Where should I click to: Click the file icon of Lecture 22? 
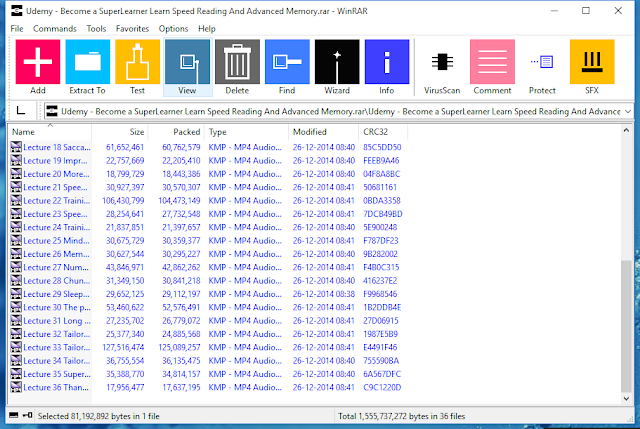point(16,200)
